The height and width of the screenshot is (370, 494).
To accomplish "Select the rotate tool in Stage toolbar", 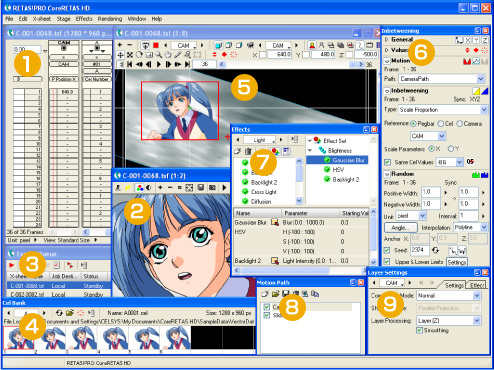I will coord(139,55).
